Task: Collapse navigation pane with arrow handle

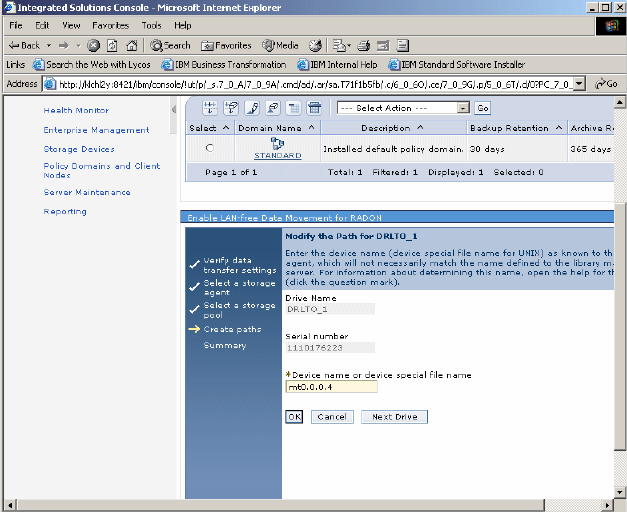Action: point(174,109)
